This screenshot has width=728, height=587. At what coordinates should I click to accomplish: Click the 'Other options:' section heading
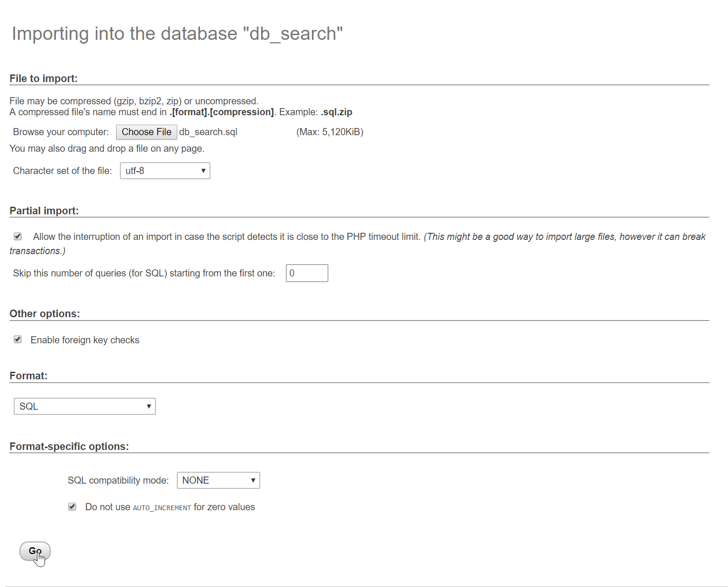[x=45, y=314]
